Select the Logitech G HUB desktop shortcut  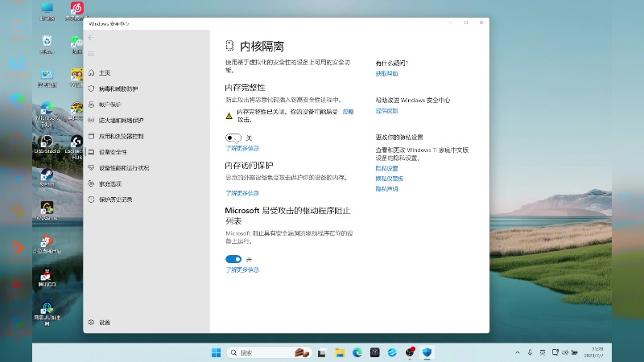pyautogui.click(x=76, y=147)
